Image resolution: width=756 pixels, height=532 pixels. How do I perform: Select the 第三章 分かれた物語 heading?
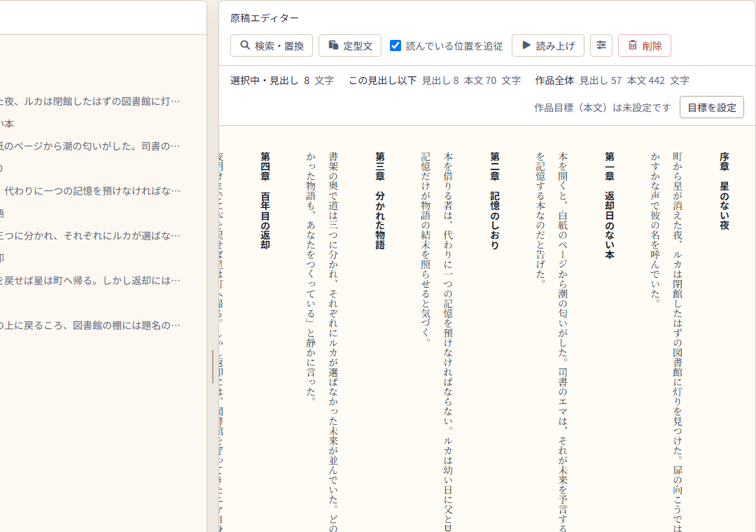(x=380, y=201)
